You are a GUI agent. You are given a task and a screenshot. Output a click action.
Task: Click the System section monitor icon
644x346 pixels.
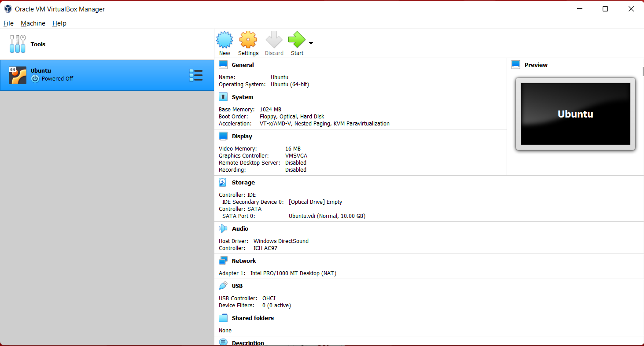(223, 96)
